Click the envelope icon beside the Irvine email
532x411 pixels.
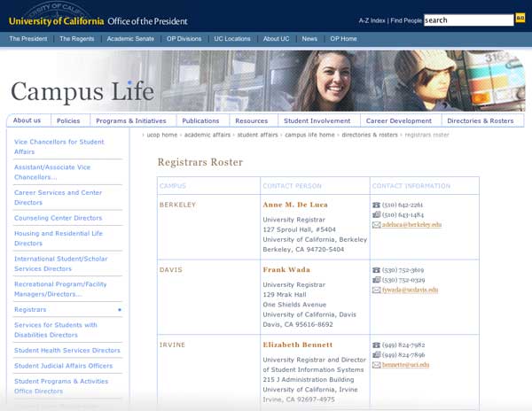376,365
